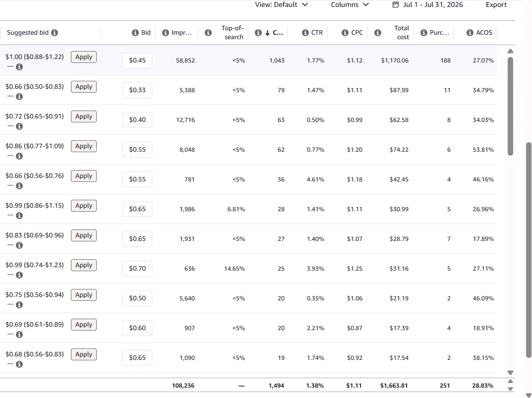Apply the $1.00 suggested bid

click(84, 57)
